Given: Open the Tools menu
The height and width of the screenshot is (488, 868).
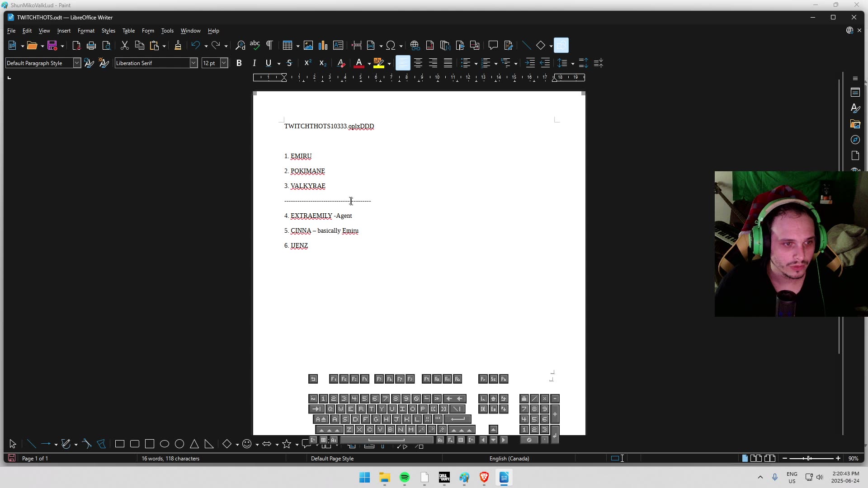Looking at the screenshot, I should [x=167, y=31].
